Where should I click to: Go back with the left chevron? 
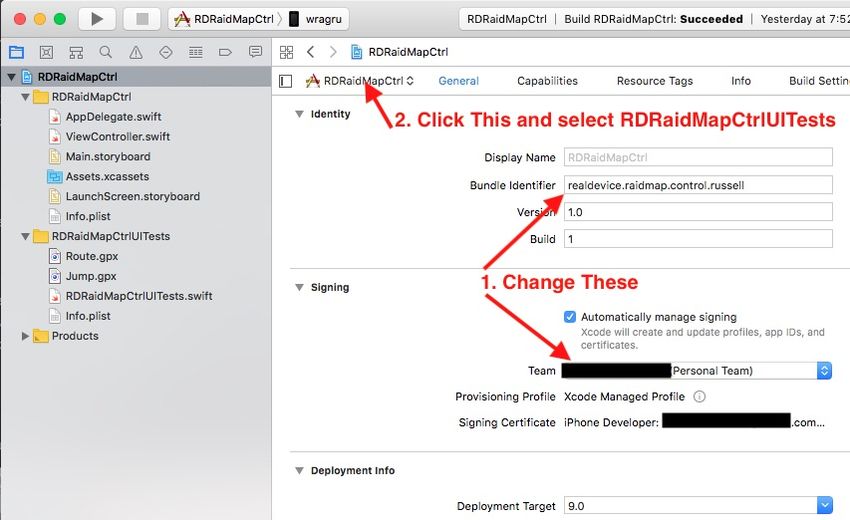[x=311, y=52]
